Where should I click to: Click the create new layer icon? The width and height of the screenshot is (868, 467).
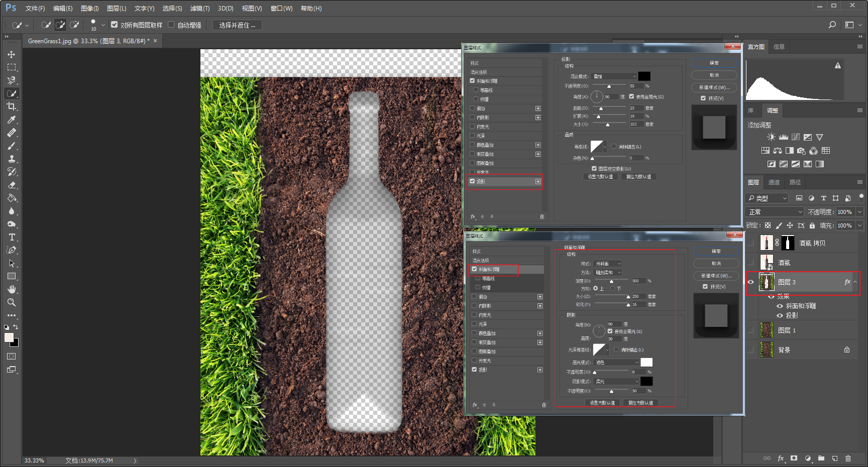(834, 458)
